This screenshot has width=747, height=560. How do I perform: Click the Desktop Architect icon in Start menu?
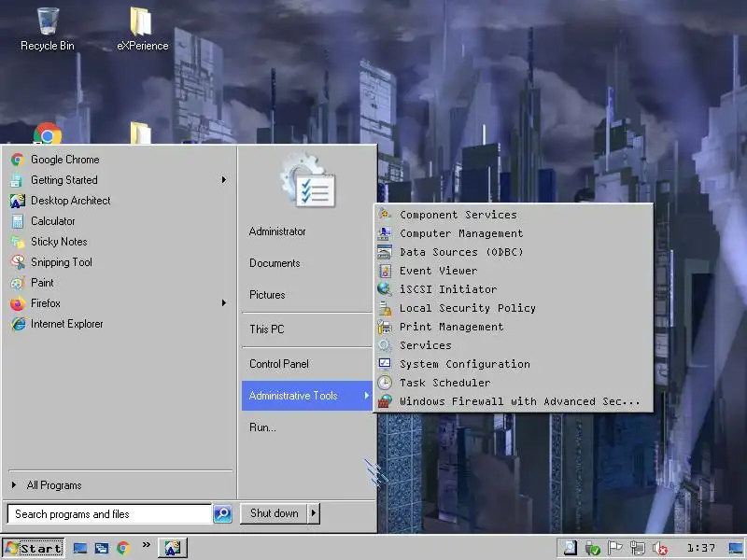[x=18, y=201]
